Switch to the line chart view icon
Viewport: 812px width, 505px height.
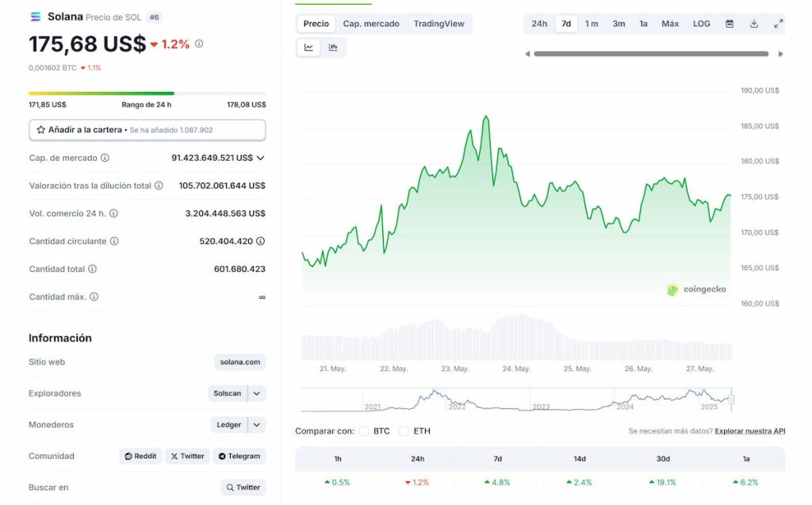point(308,48)
